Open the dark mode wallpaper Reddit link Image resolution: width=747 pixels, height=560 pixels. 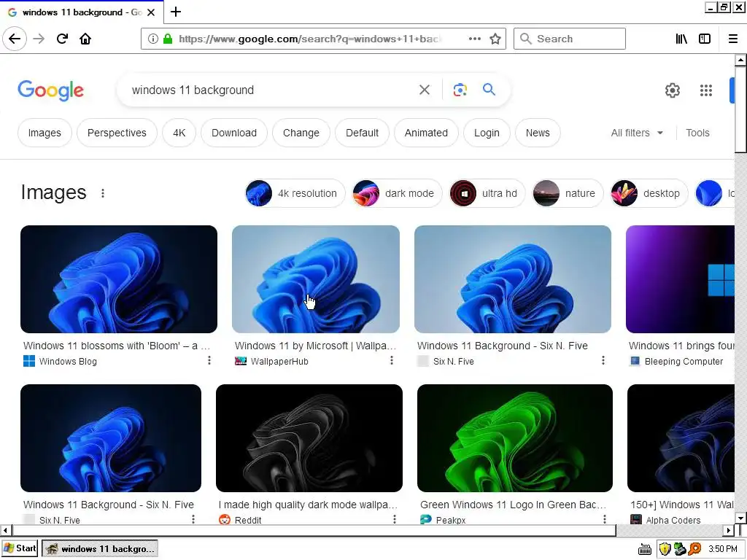point(308,505)
